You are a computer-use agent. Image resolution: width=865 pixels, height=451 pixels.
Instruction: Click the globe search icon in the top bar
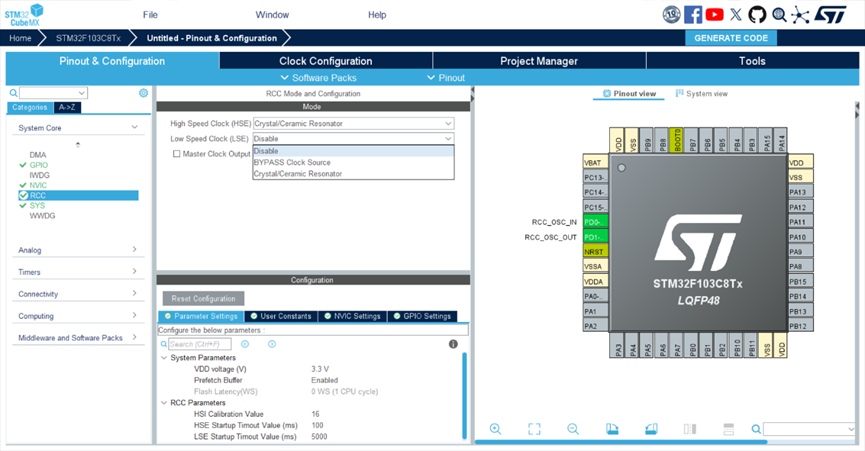click(779, 14)
